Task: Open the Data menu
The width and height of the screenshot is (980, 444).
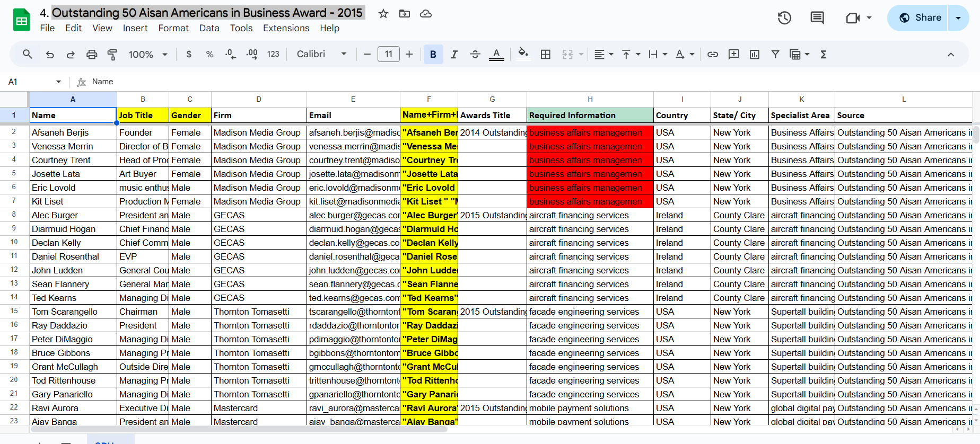Action: [209, 28]
